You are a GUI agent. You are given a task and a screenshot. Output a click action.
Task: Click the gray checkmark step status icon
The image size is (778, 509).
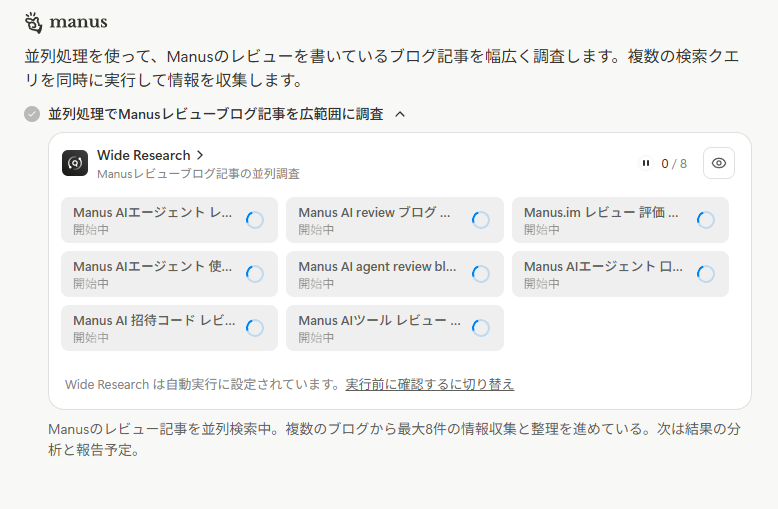tap(32, 114)
